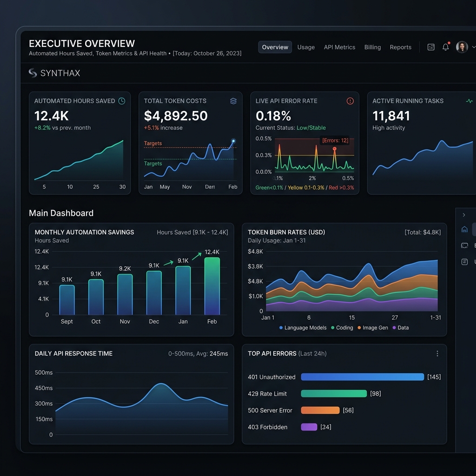Click the Main Dashboard heading
476x476 pixels.
coord(61,213)
